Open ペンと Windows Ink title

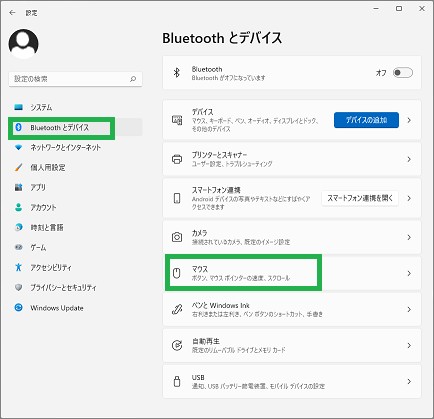(221, 305)
